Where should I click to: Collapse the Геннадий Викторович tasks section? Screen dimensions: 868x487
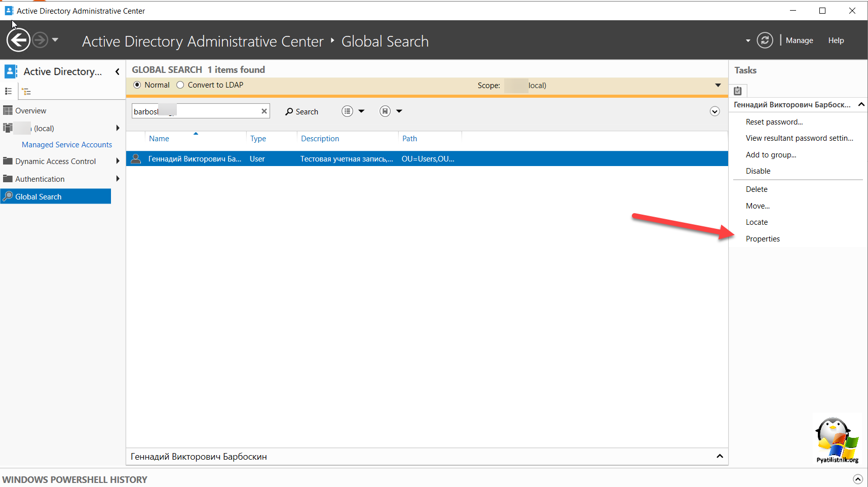(861, 104)
